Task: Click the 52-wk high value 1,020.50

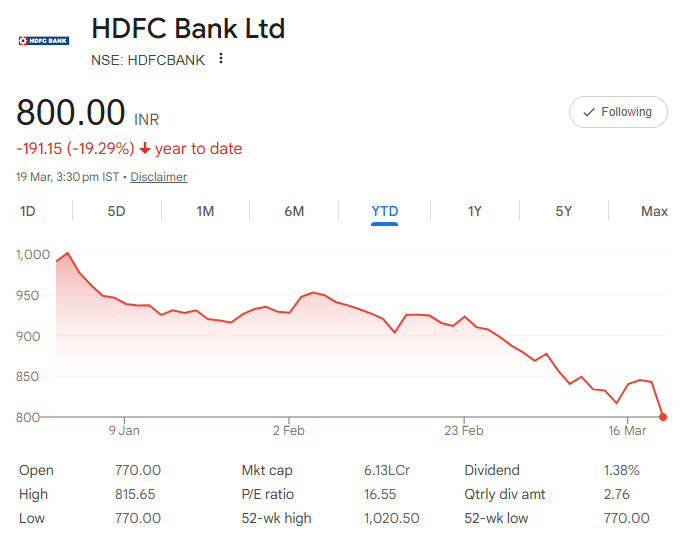Action: pos(391,518)
